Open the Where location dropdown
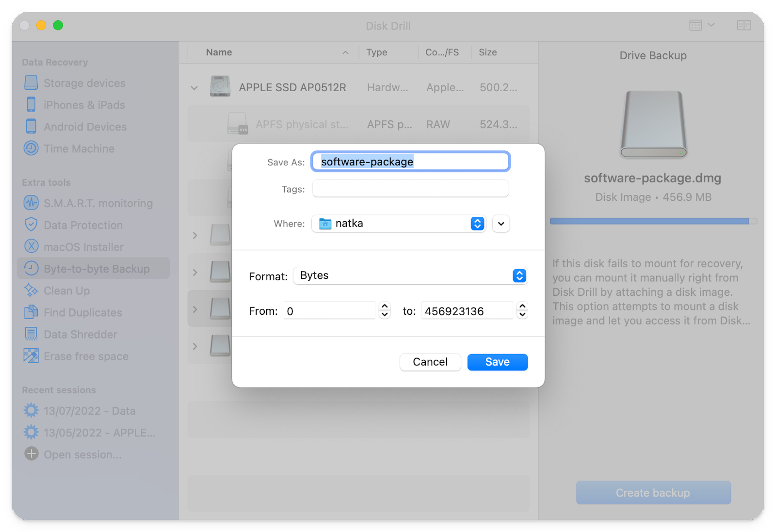Image resolution: width=776 pixels, height=532 pixels. point(477,224)
